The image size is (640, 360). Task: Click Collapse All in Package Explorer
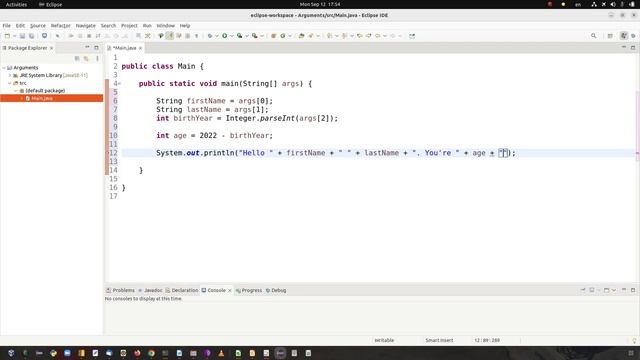point(77,58)
